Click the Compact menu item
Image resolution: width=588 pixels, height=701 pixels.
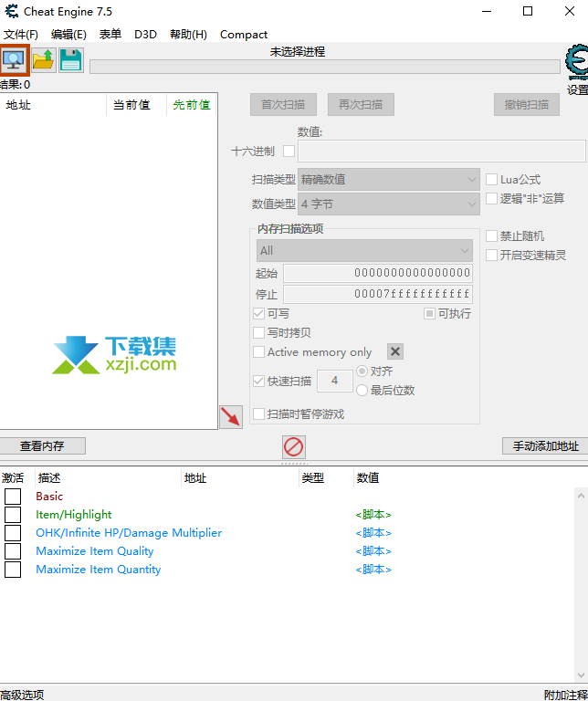[244, 35]
